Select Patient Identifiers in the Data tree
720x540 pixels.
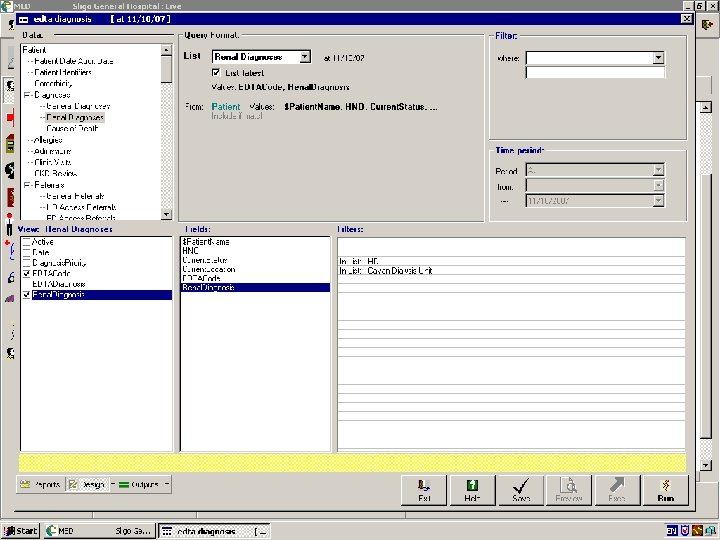pos(63,73)
